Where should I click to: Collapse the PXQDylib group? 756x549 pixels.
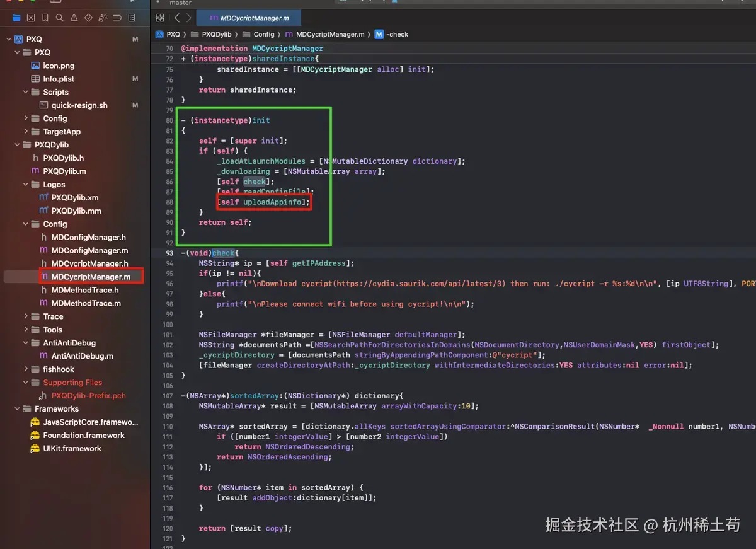coord(17,145)
